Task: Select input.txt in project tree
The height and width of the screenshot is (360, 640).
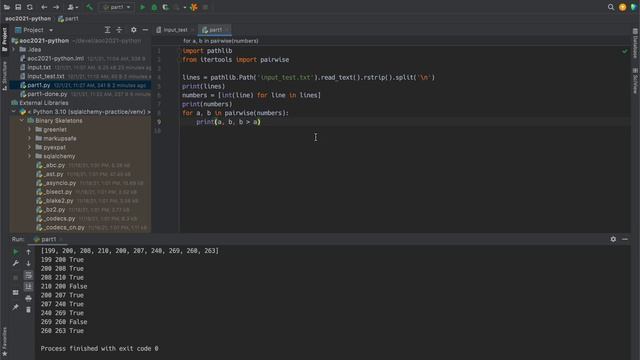Action: click(x=39, y=67)
